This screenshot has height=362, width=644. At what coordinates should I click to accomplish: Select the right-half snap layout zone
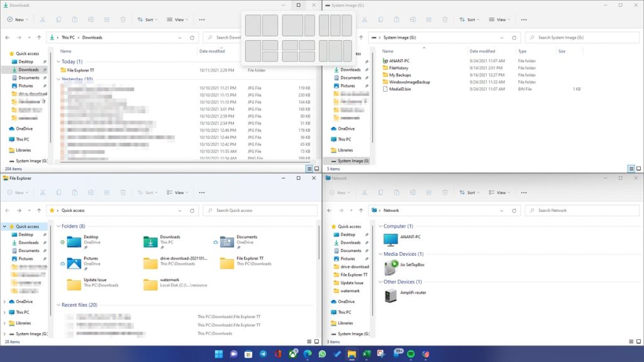[x=270, y=25]
